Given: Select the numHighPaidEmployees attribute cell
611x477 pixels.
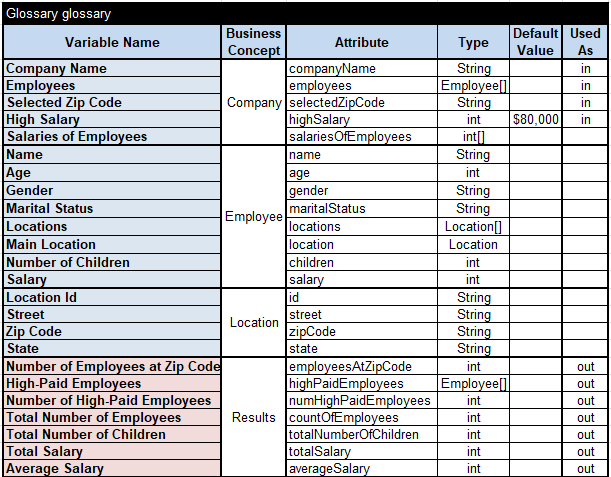Looking at the screenshot, I should [x=361, y=401].
